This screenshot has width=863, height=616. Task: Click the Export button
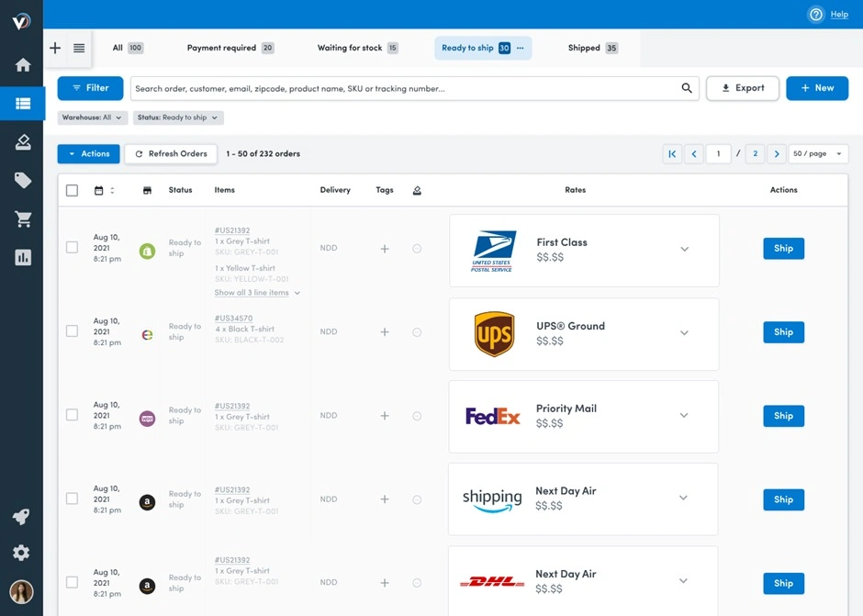[x=742, y=88]
